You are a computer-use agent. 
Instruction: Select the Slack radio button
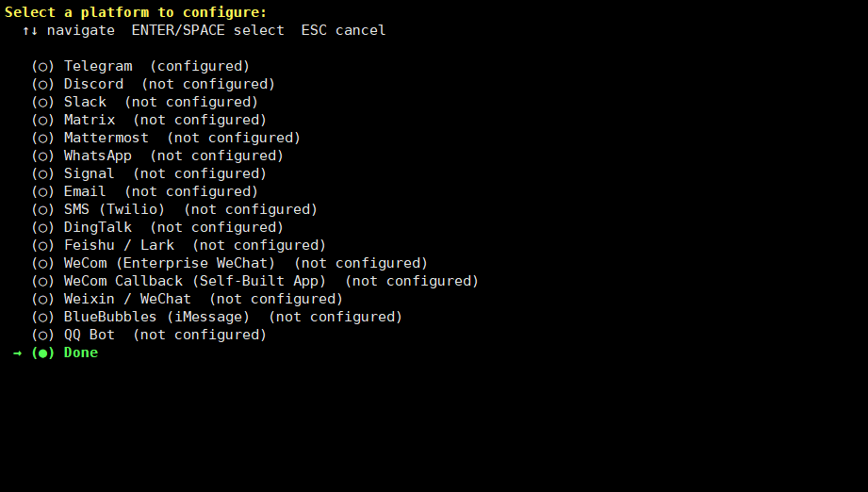(x=43, y=102)
